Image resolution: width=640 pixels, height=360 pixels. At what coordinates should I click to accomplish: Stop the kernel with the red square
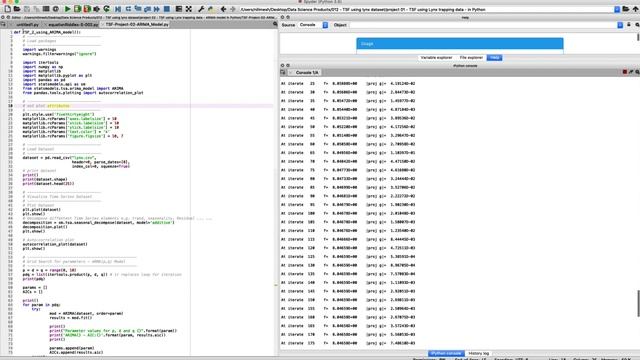(624, 72)
